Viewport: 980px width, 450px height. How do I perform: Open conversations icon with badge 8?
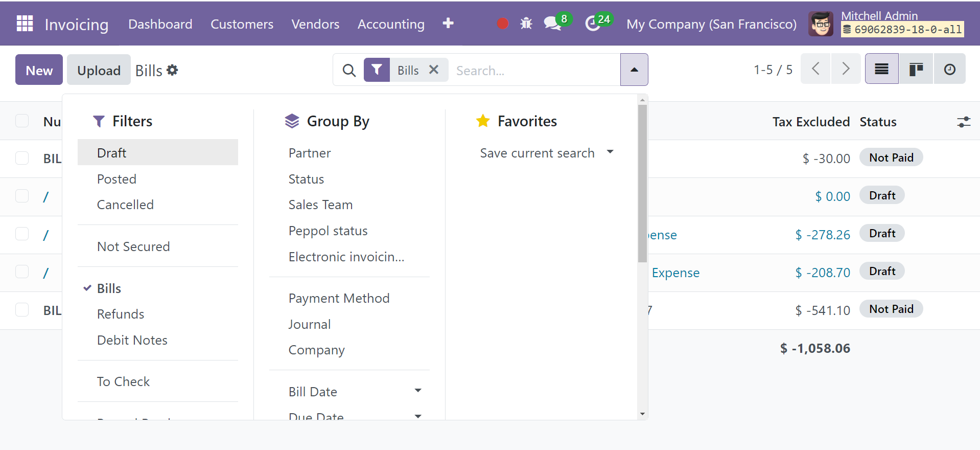click(x=553, y=24)
